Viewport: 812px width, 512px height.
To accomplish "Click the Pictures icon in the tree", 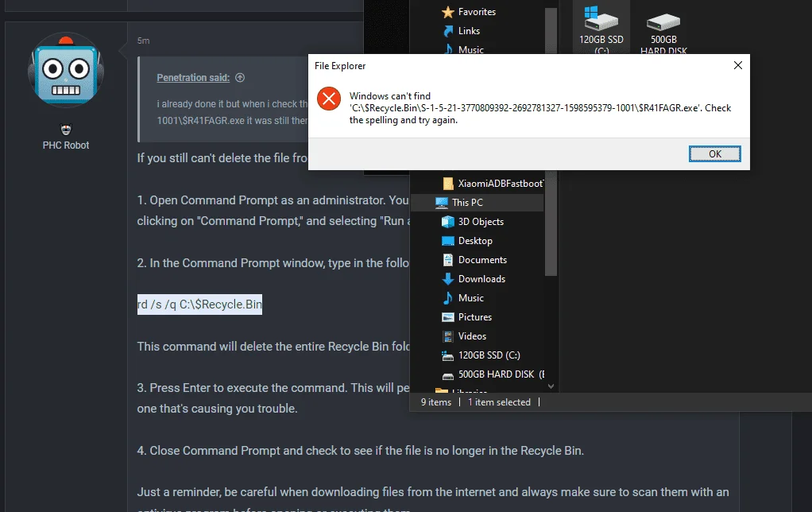I will pyautogui.click(x=448, y=317).
